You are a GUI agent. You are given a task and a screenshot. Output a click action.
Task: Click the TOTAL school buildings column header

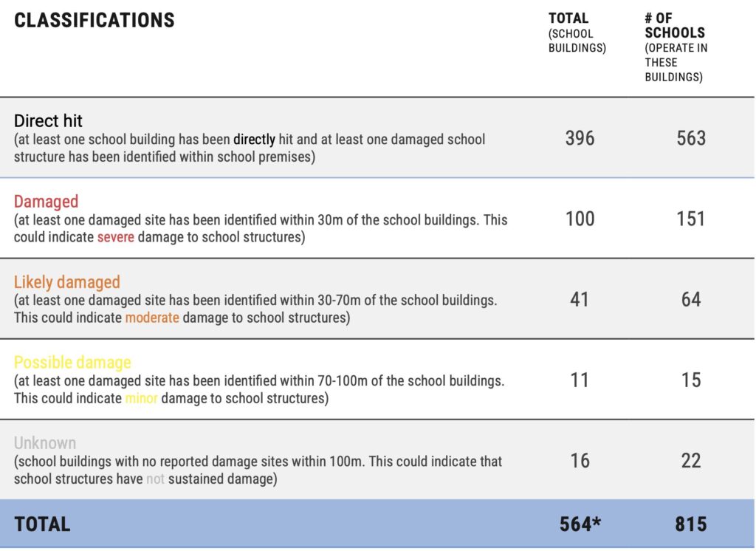[x=568, y=20]
